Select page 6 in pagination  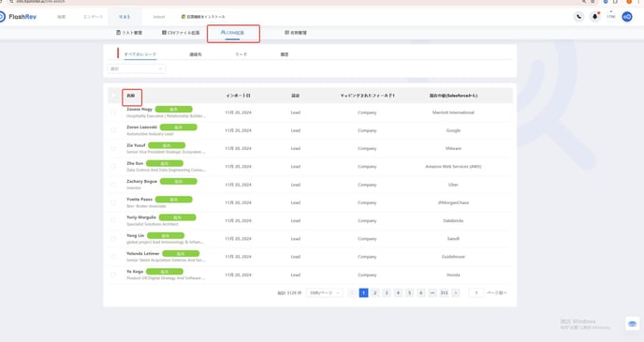[421, 292]
